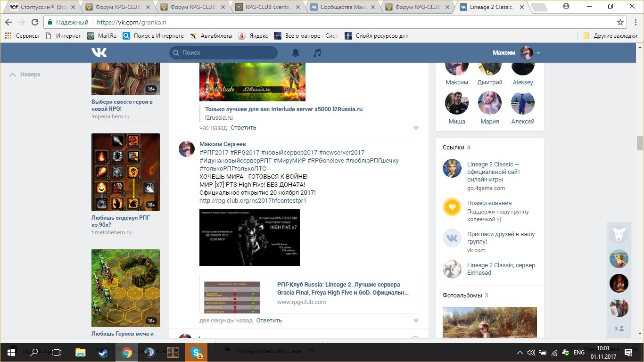Viewport: 644px width, 362px height.
Task: Open the rpg-club.org/ns2017hfcontestpr1 link
Action: pos(253,201)
